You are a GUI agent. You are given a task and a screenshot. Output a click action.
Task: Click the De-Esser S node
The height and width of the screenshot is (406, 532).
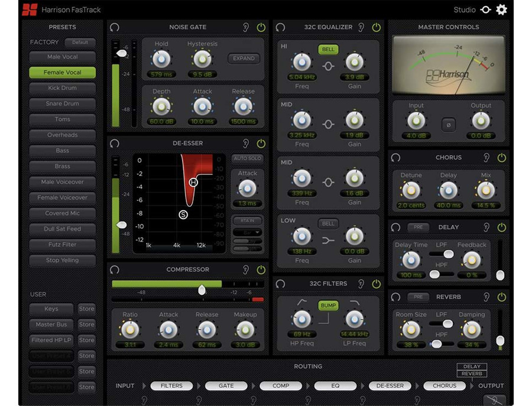tap(183, 215)
